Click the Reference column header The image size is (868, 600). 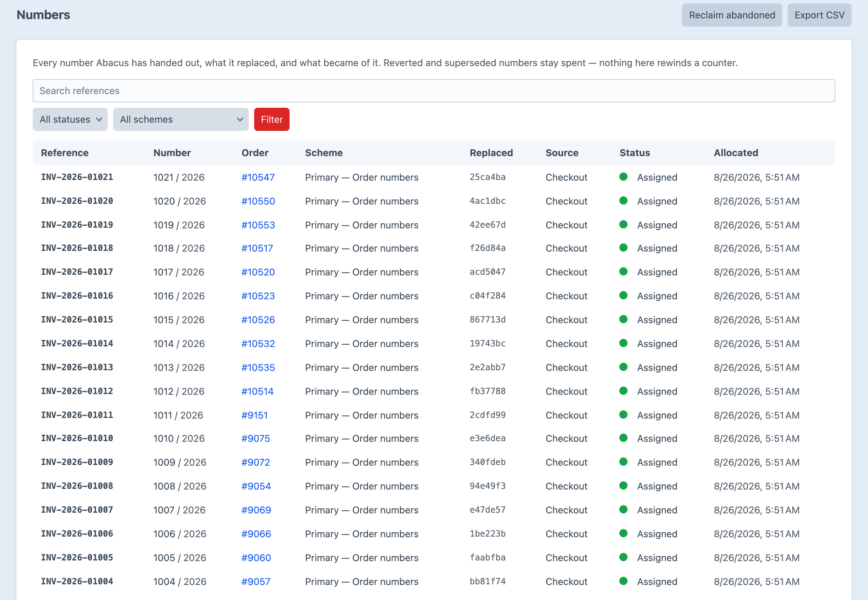point(65,153)
